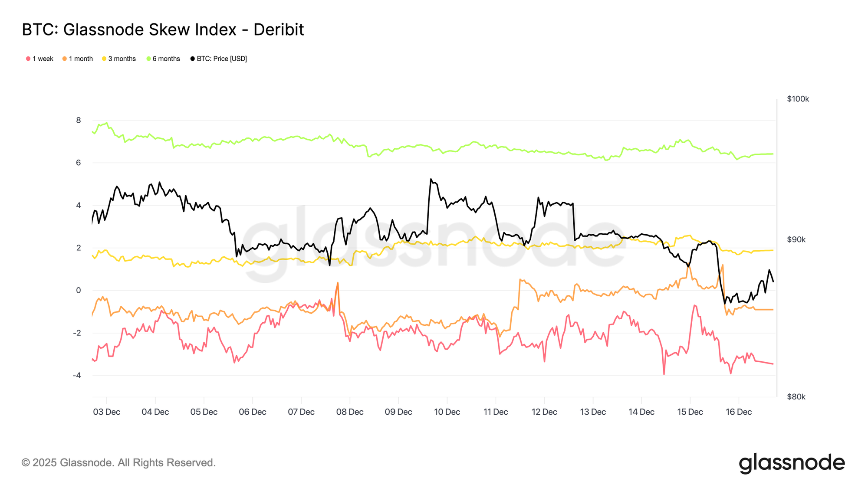The width and height of the screenshot is (868, 488).
Task: Click the 0 value on the skew axis
Action: tap(79, 291)
